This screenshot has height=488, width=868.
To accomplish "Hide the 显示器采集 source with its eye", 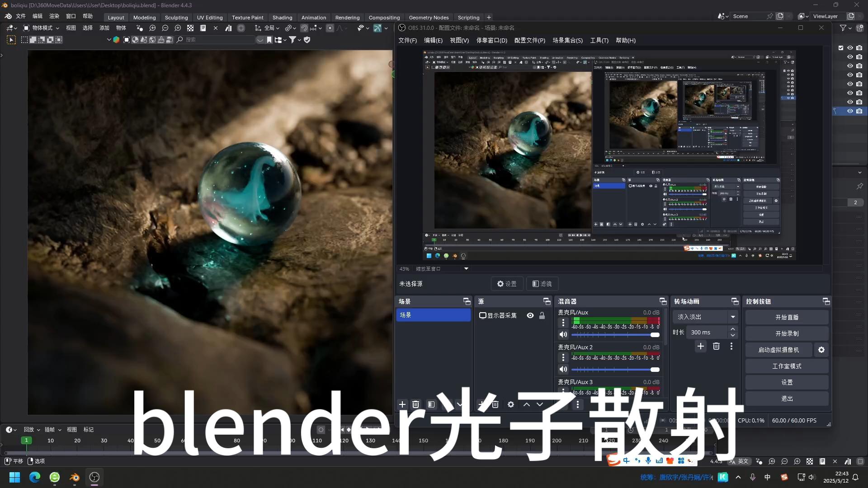I will pos(530,315).
